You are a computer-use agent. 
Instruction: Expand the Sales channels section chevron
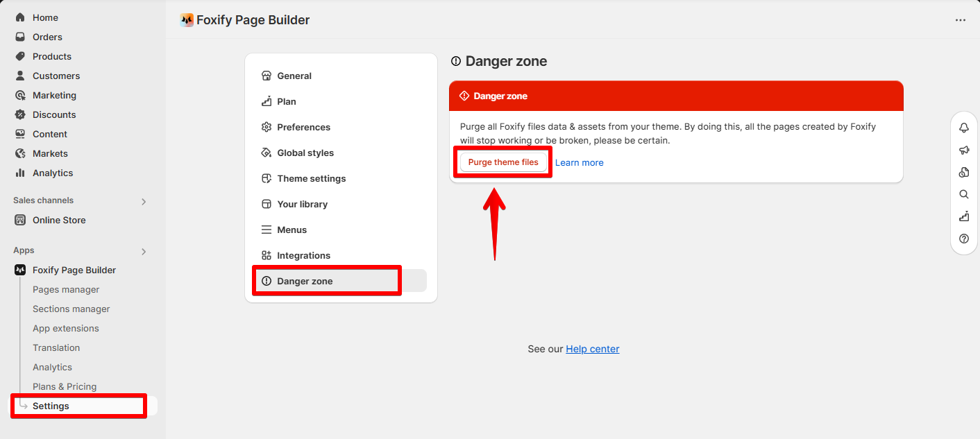144,202
